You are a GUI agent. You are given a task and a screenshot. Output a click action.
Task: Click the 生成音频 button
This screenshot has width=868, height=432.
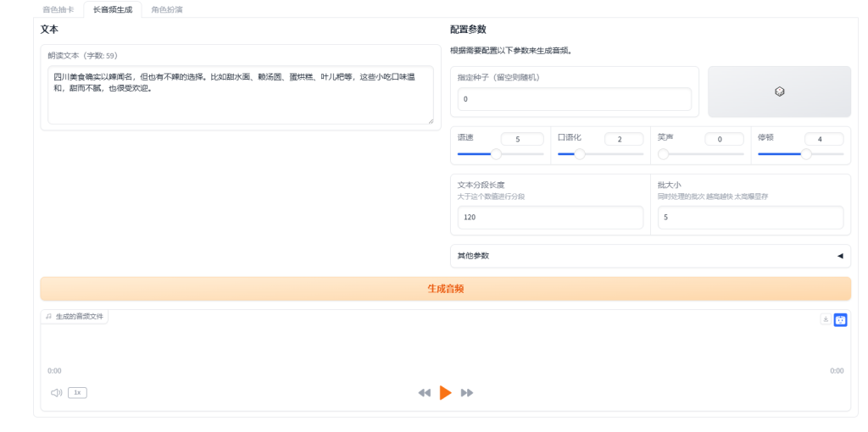click(x=446, y=289)
